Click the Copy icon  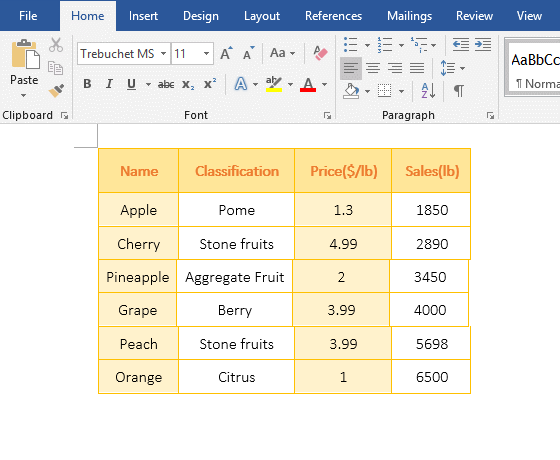click(56, 68)
